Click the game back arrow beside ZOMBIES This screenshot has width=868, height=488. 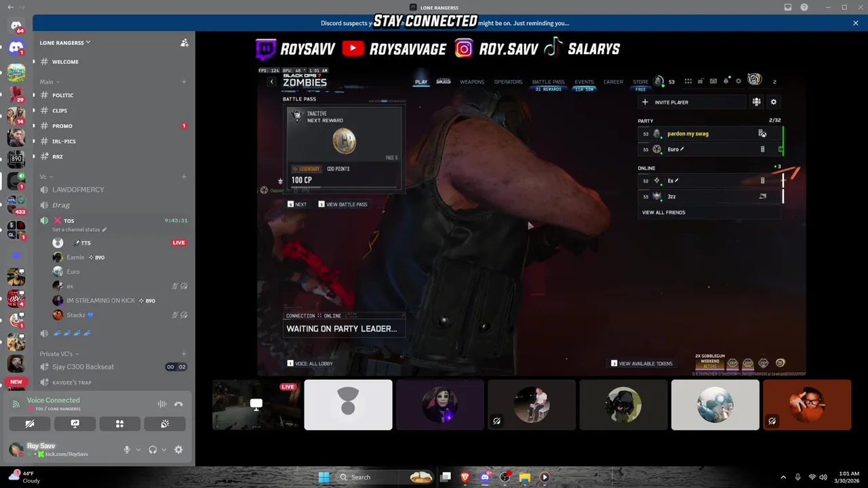[x=272, y=82]
